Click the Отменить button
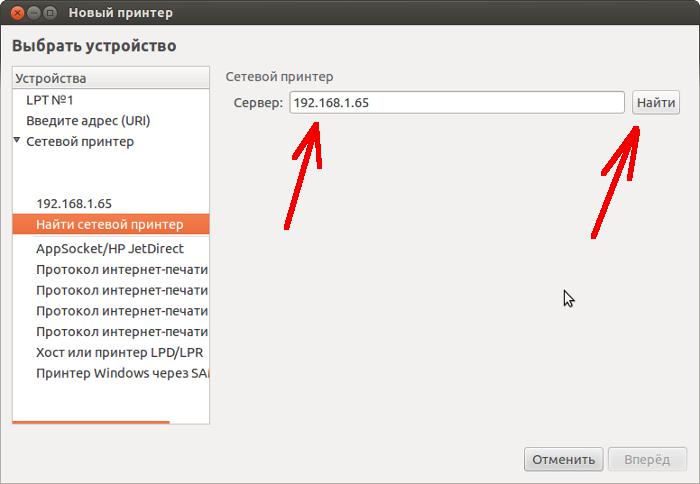 (x=564, y=460)
